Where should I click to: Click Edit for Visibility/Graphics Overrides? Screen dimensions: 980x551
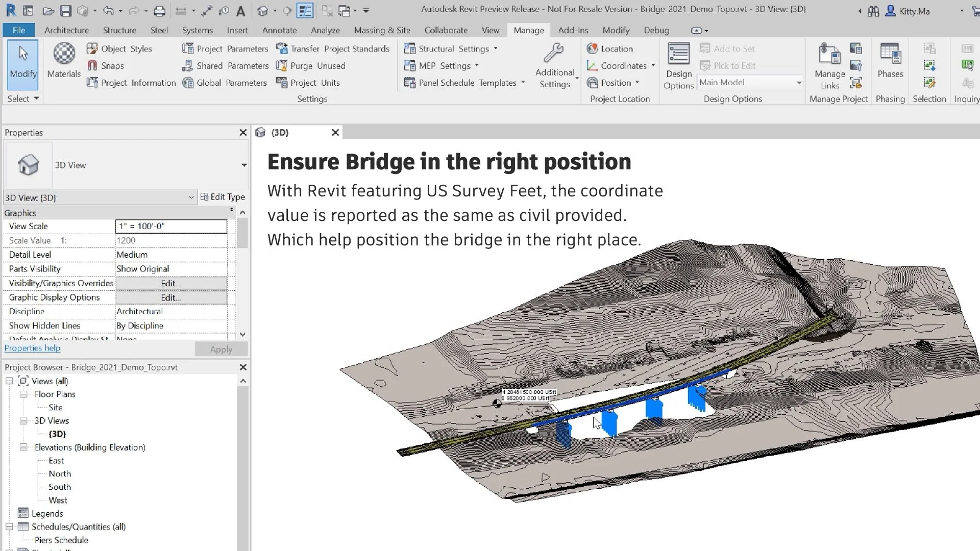tap(171, 283)
